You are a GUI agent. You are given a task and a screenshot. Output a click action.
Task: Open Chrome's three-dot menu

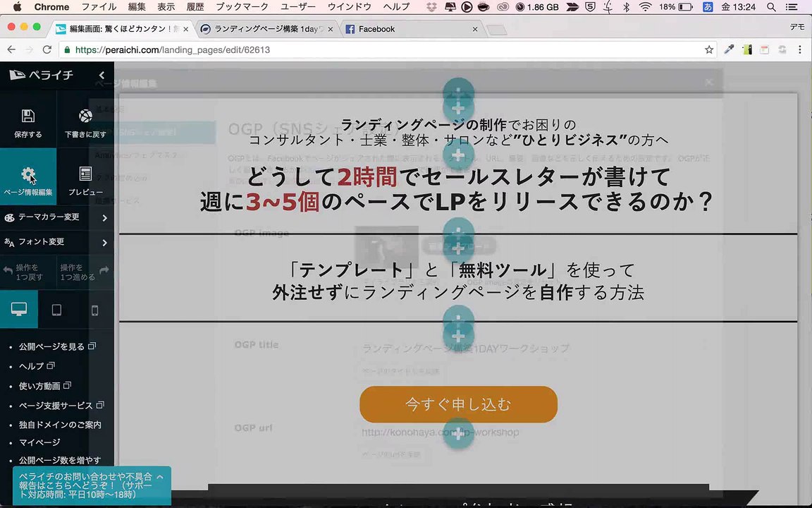[x=799, y=50]
